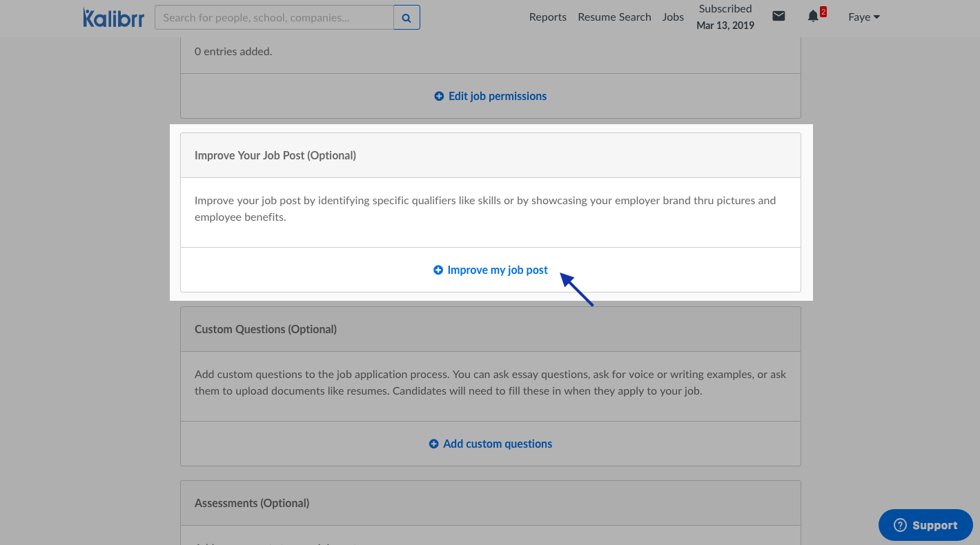Viewport: 980px width, 545px height.
Task: Click plus icon beside Improve my job post
Action: pyautogui.click(x=438, y=270)
